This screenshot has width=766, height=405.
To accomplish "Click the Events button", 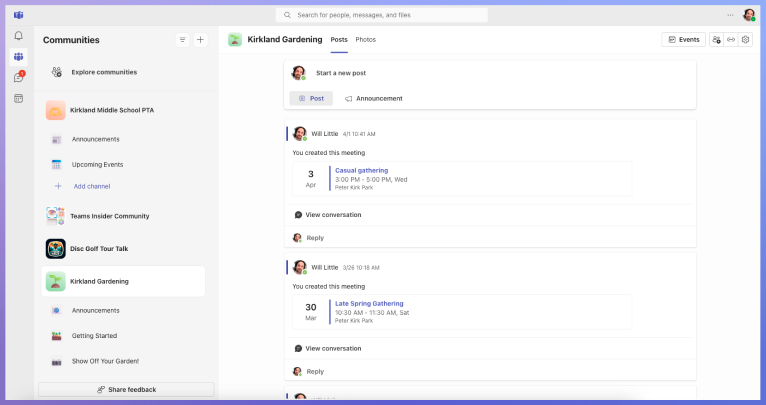I will (x=684, y=40).
